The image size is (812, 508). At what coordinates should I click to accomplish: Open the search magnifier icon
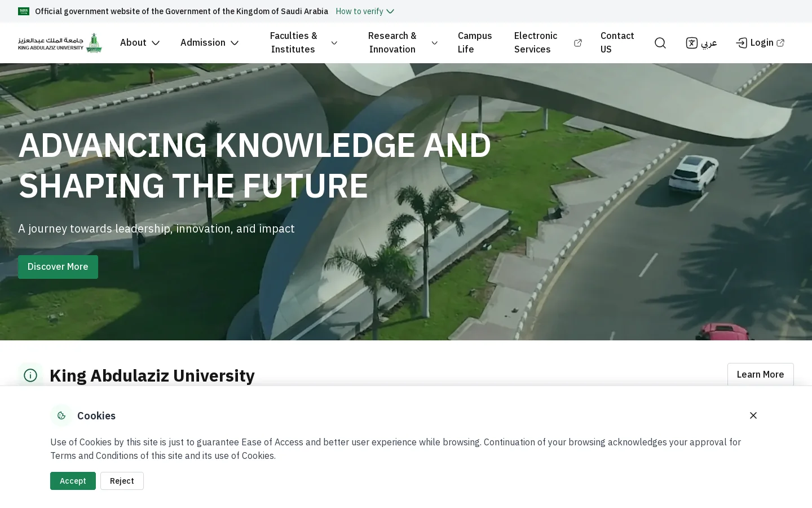(x=660, y=43)
